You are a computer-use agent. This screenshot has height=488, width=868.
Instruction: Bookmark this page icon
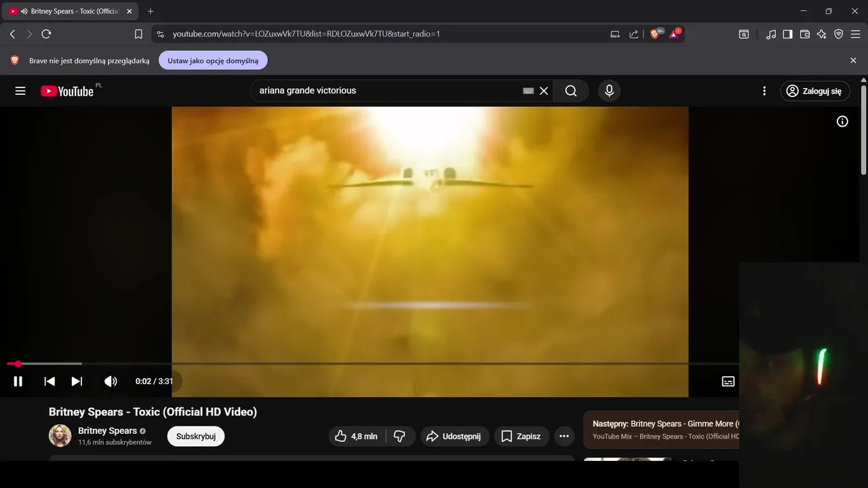point(138,34)
